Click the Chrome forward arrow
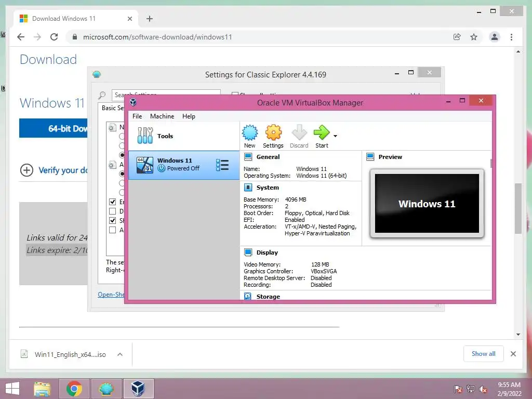Screen dimensions: 532x399 (x=37, y=37)
